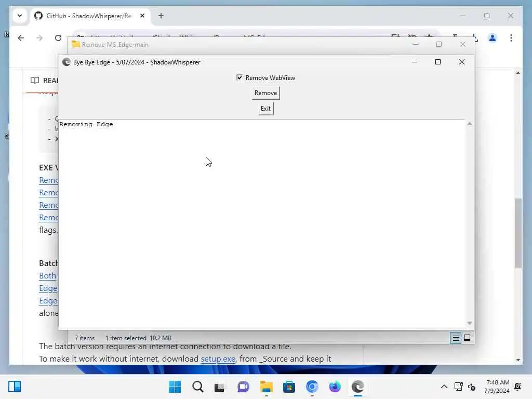This screenshot has height=399, width=532.
Task: Click the Exit button in Bye Bye Edge
Action: click(265, 109)
